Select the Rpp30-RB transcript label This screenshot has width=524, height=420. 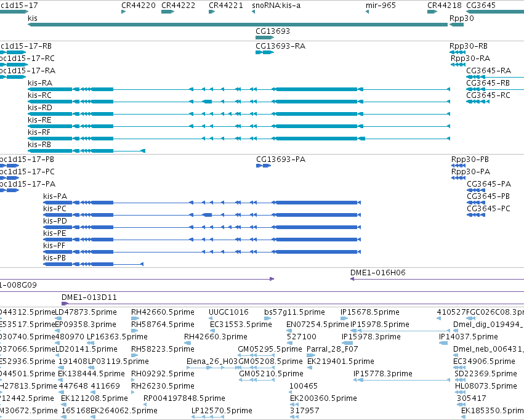coord(468,46)
